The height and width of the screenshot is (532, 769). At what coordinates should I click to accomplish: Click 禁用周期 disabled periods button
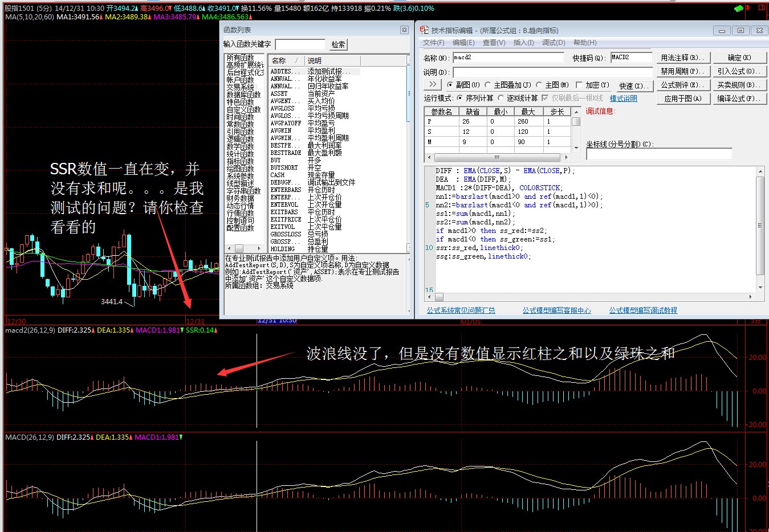683,71
